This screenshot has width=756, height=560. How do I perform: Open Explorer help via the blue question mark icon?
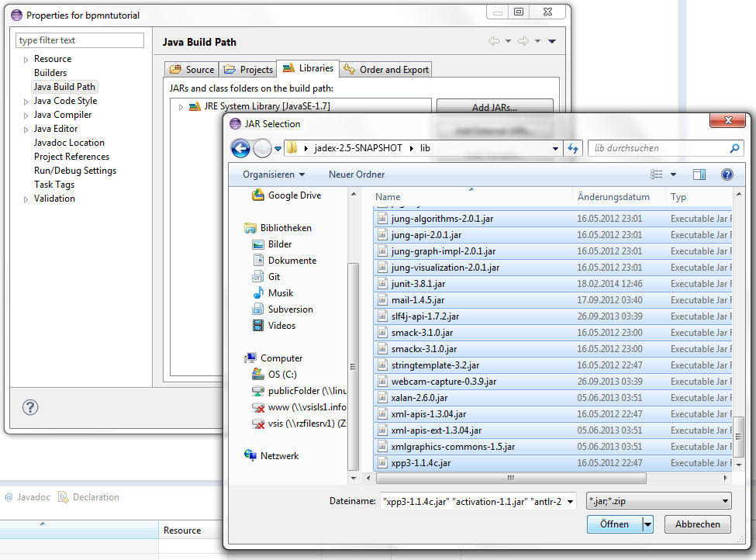tap(727, 175)
